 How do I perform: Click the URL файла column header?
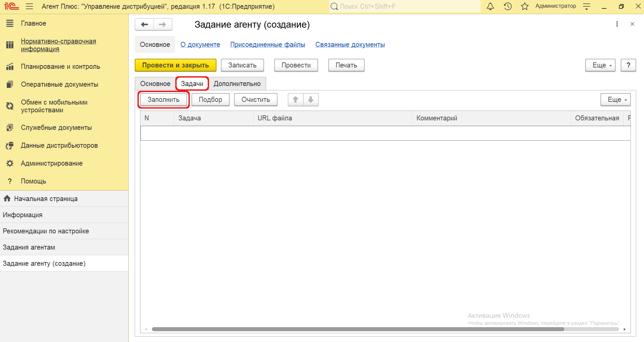pyautogui.click(x=333, y=118)
